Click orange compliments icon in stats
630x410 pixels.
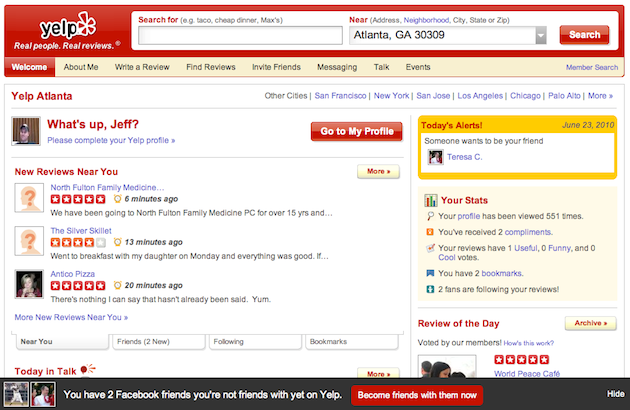[430, 232]
